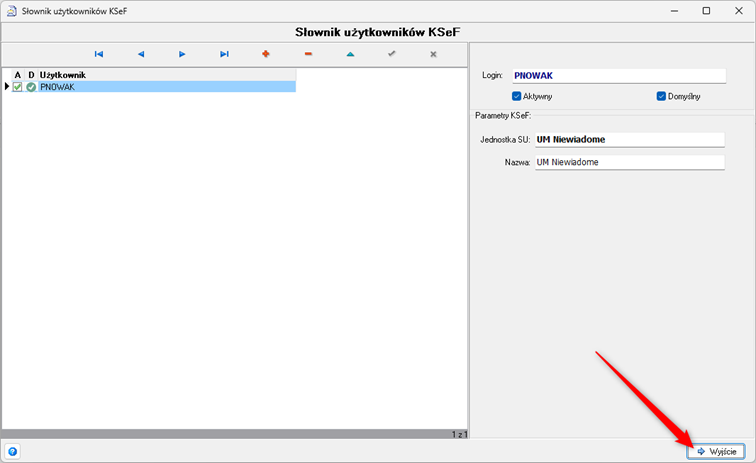Cancel changes with the X icon
756x463 pixels.
click(433, 54)
